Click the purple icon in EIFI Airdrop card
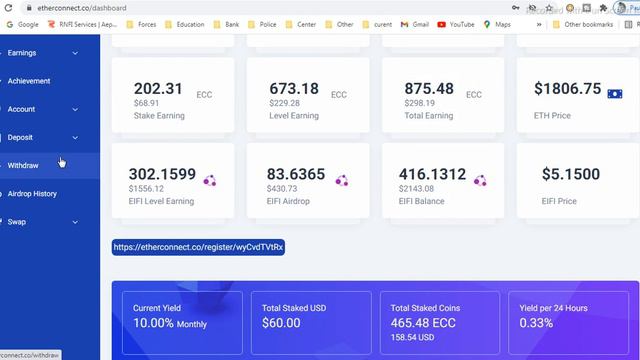The height and width of the screenshot is (360, 640). click(342, 180)
